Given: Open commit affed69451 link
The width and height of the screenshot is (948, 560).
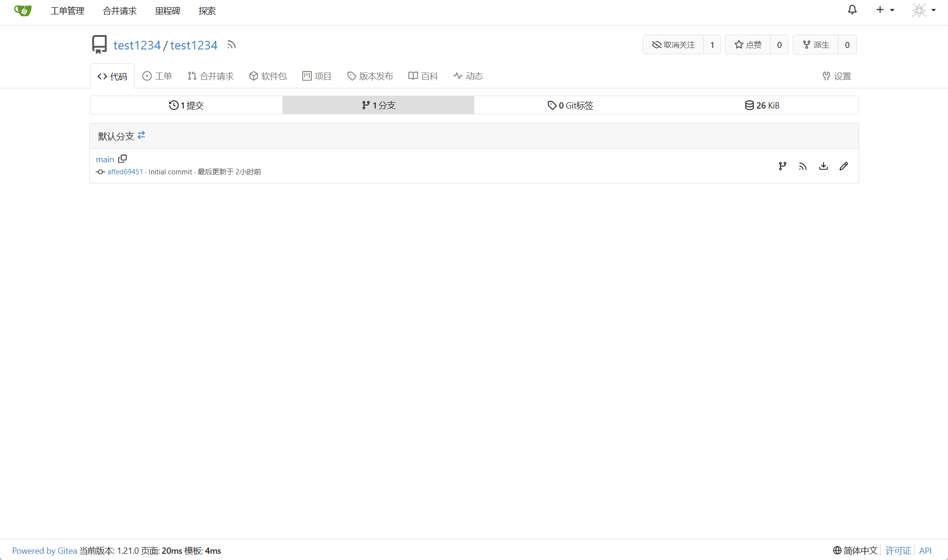Looking at the screenshot, I should [125, 172].
